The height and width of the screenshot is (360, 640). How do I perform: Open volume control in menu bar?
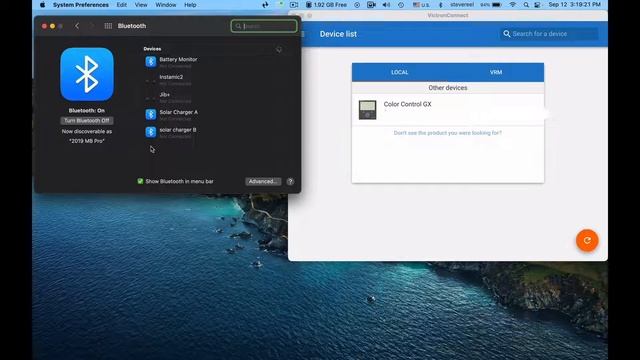coord(386,5)
